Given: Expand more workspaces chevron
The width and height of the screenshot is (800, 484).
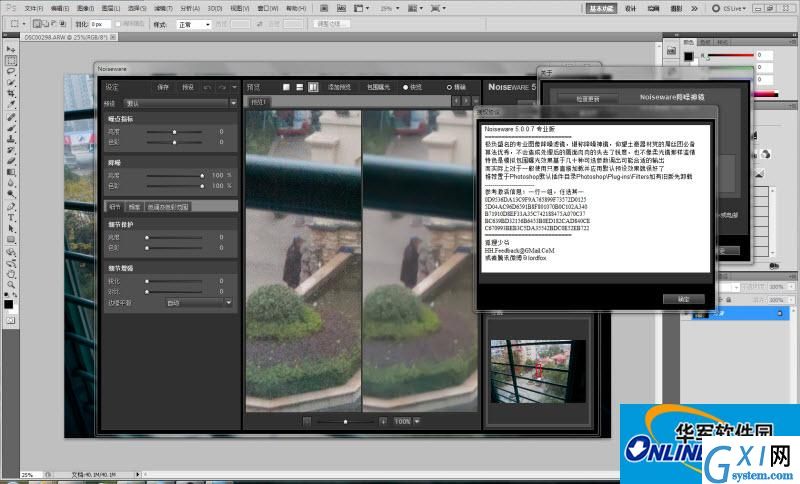Looking at the screenshot, I should click(694, 8).
